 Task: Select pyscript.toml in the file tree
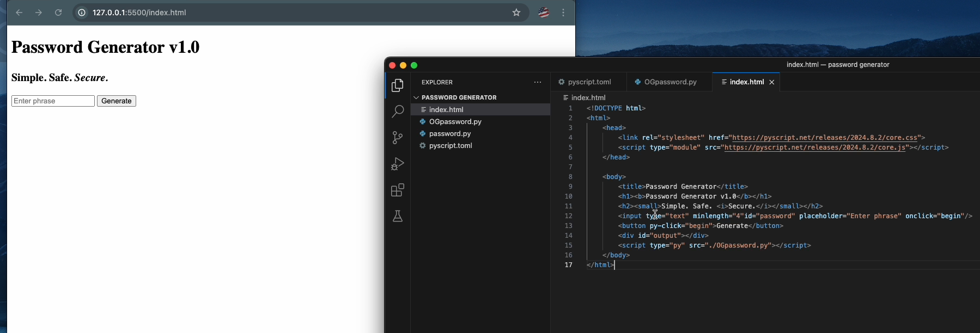(x=451, y=146)
